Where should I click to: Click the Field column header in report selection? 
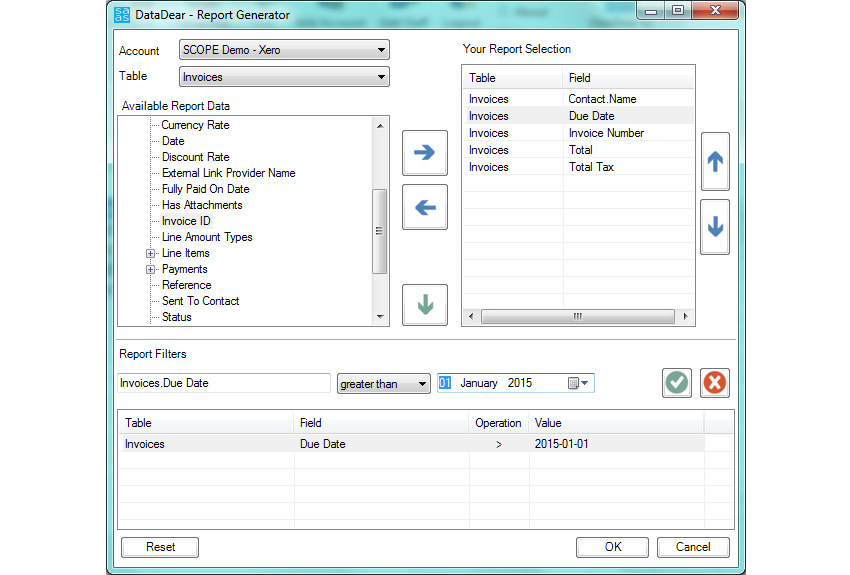[628, 78]
